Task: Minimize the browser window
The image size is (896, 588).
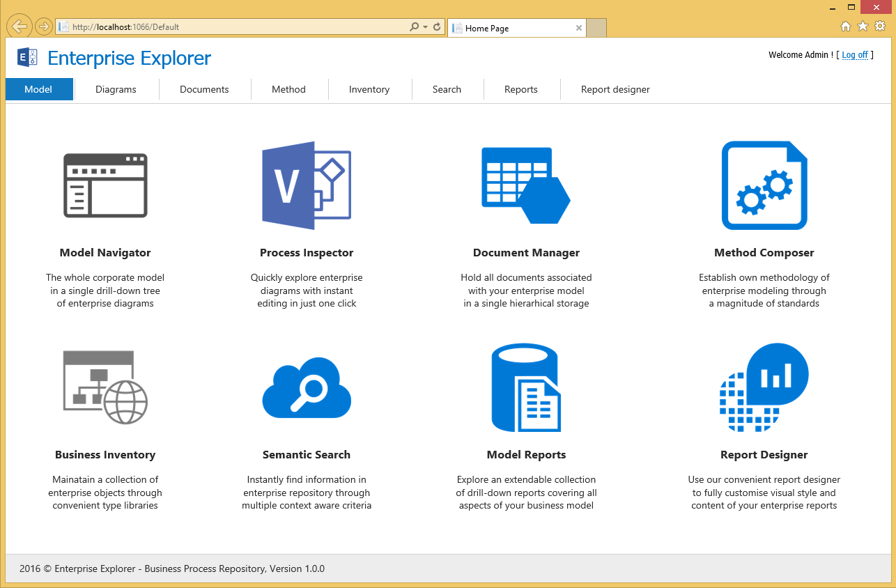Action: [831, 7]
